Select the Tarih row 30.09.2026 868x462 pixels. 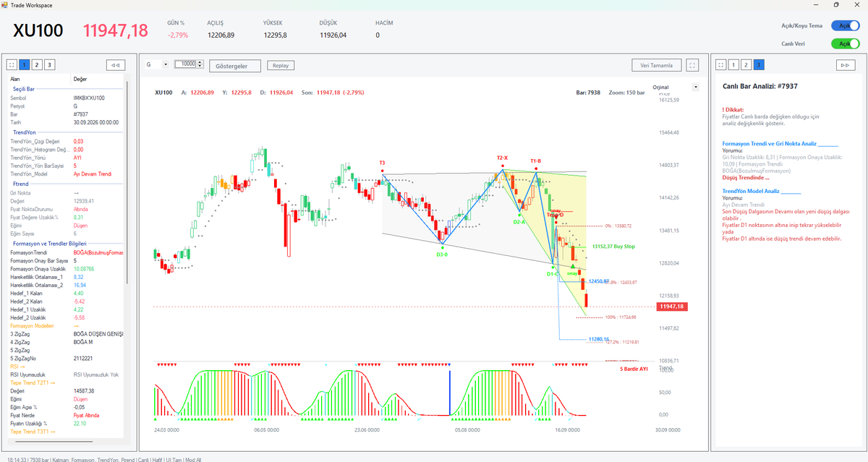[x=66, y=122]
